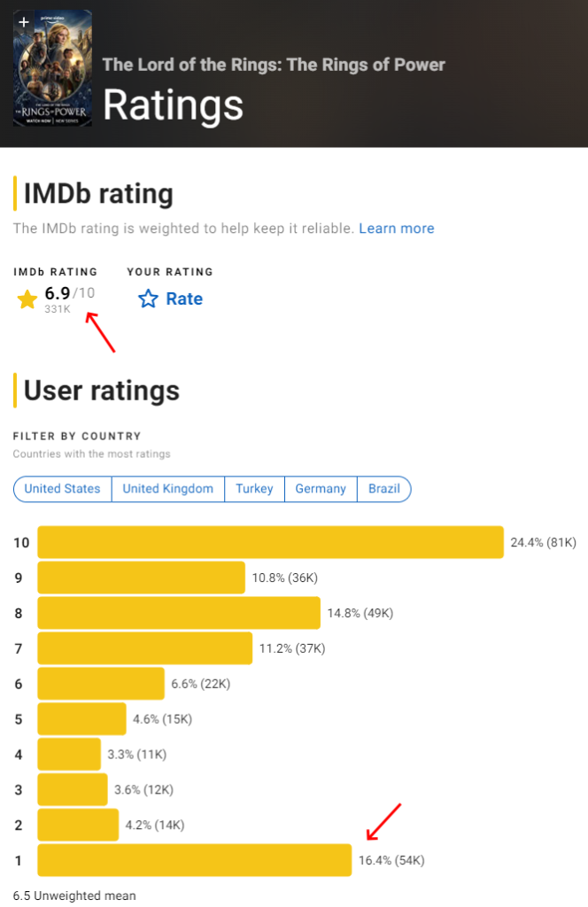Select the Turkey country filter
The width and height of the screenshot is (588, 907).
[x=254, y=489]
